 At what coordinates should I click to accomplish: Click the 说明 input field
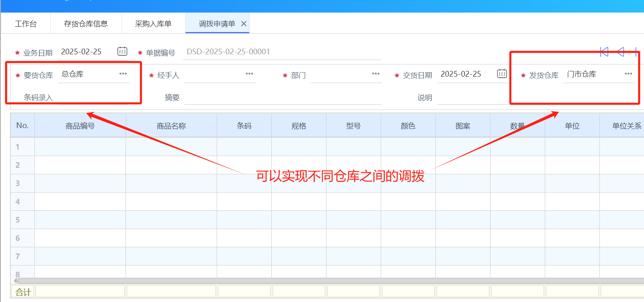(x=472, y=98)
